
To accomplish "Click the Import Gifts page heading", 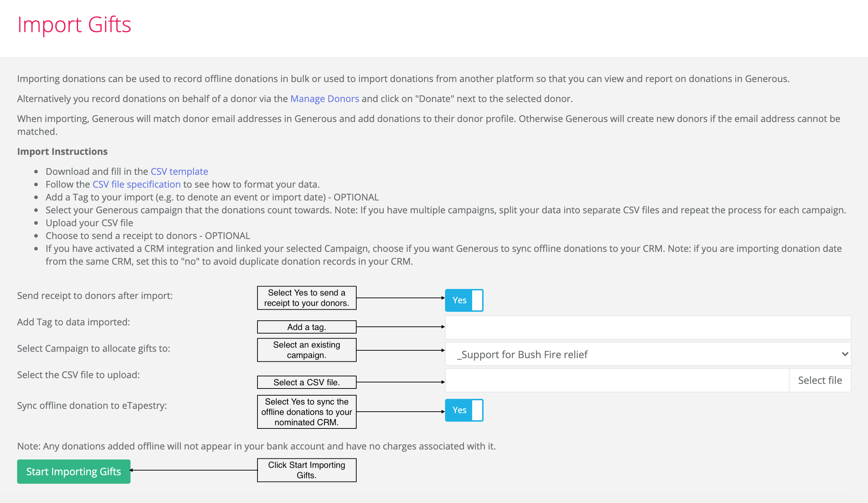I will pos(74,25).
